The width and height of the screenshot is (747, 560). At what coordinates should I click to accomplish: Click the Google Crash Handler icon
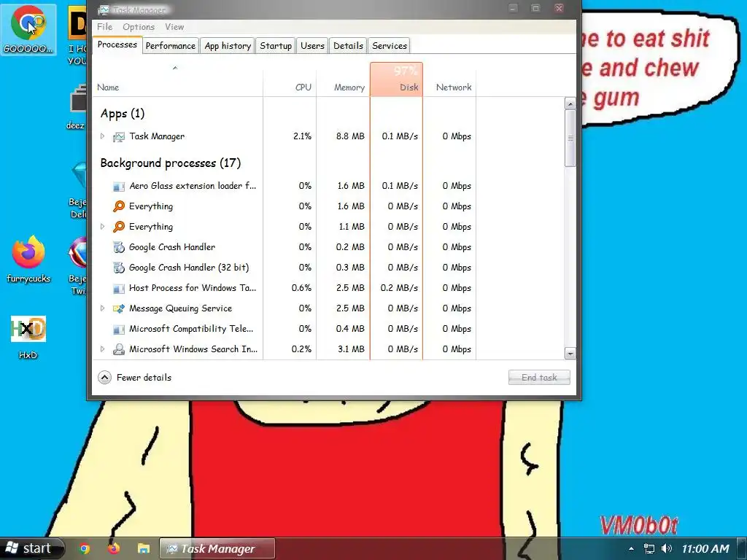[119, 247]
